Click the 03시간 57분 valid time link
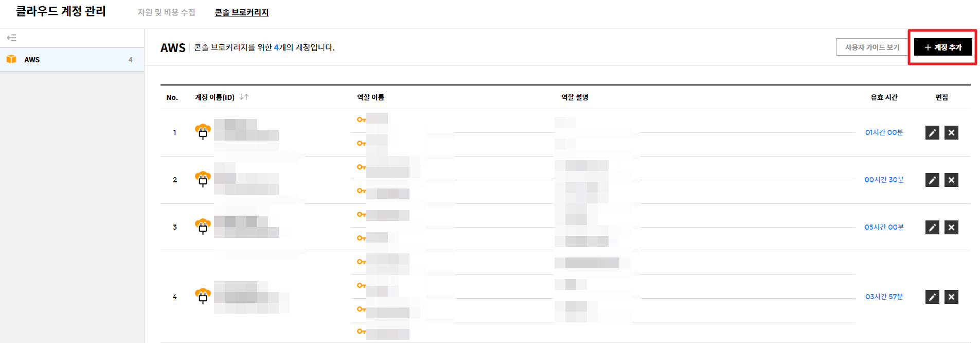 tap(884, 297)
